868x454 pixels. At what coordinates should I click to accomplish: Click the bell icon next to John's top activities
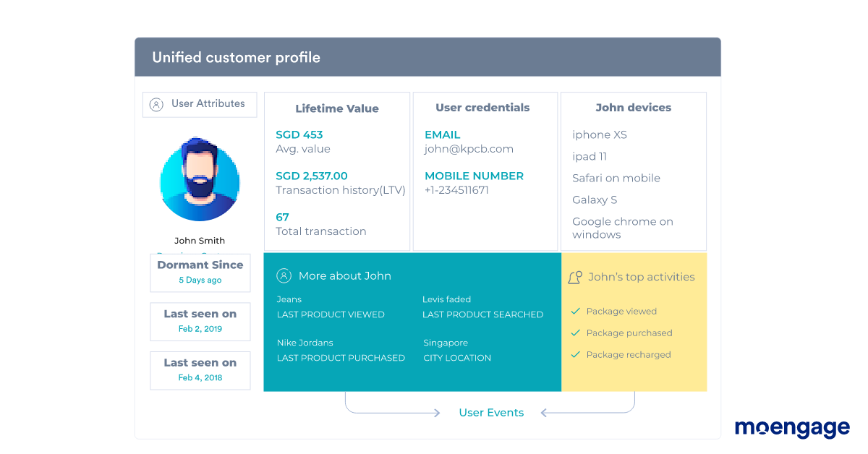click(x=575, y=277)
